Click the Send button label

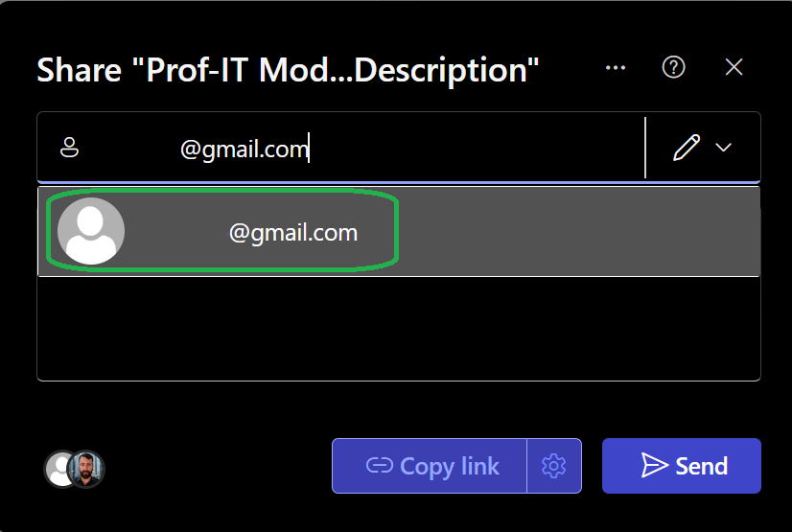[x=701, y=466]
